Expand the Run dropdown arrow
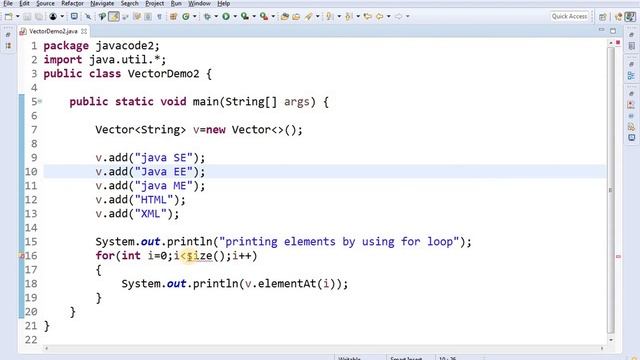 coord(235,16)
